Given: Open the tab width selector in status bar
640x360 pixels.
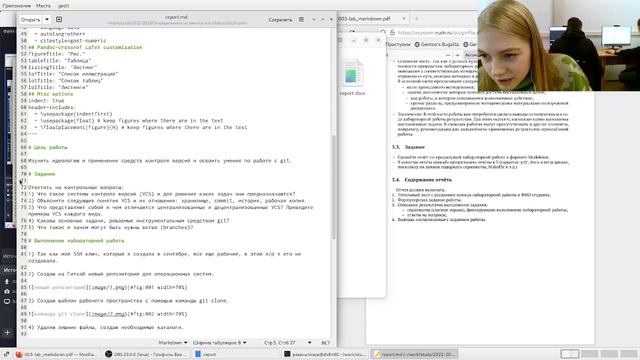Looking at the screenshot, I should point(220,343).
